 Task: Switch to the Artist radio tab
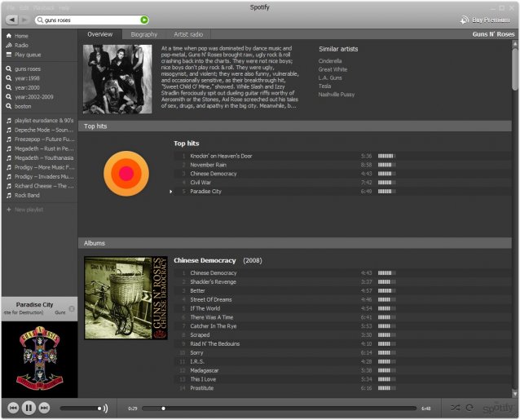click(x=188, y=34)
